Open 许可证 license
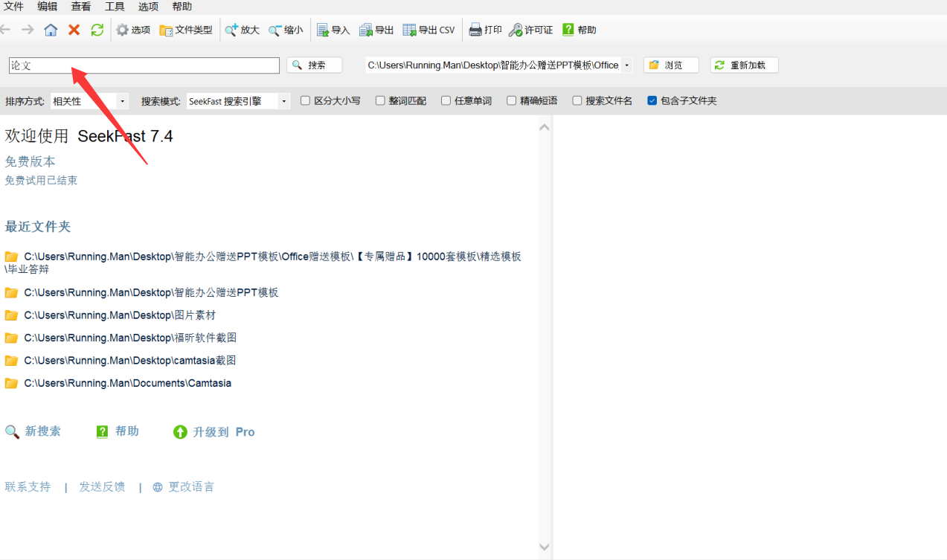 coord(531,30)
